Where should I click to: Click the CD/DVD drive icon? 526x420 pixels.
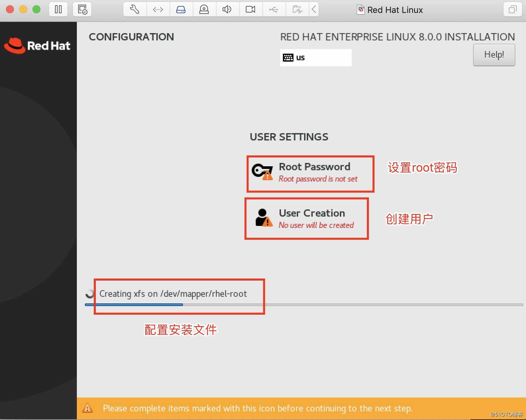coord(204,10)
